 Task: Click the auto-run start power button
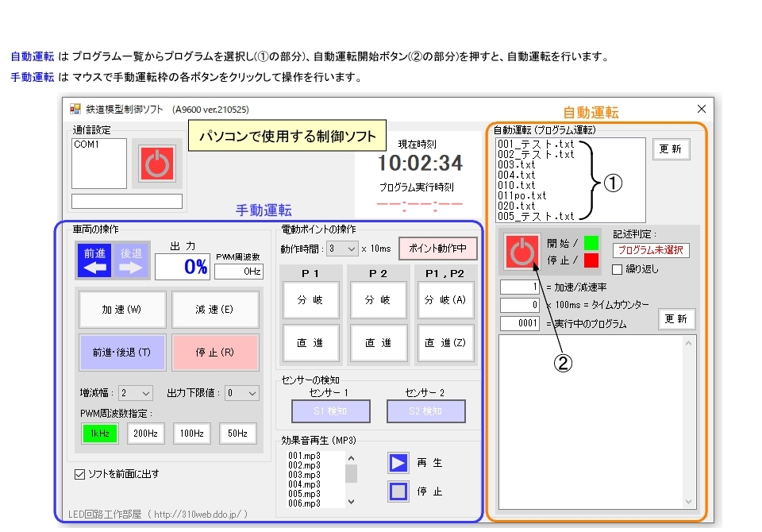pyautogui.click(x=522, y=252)
